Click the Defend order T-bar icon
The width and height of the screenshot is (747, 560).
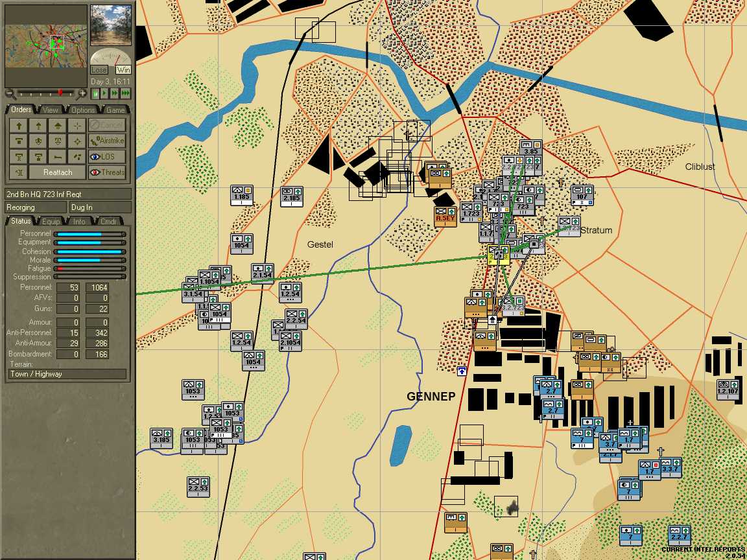19,141
